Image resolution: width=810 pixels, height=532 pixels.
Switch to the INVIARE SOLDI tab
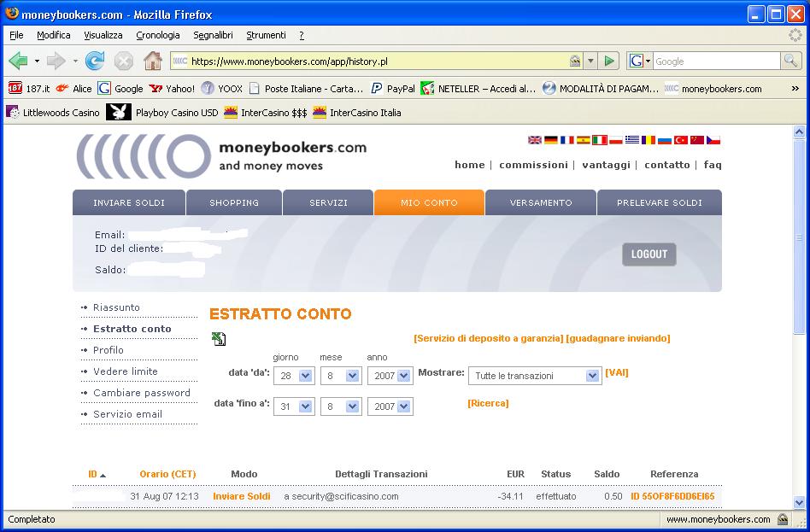coord(129,202)
